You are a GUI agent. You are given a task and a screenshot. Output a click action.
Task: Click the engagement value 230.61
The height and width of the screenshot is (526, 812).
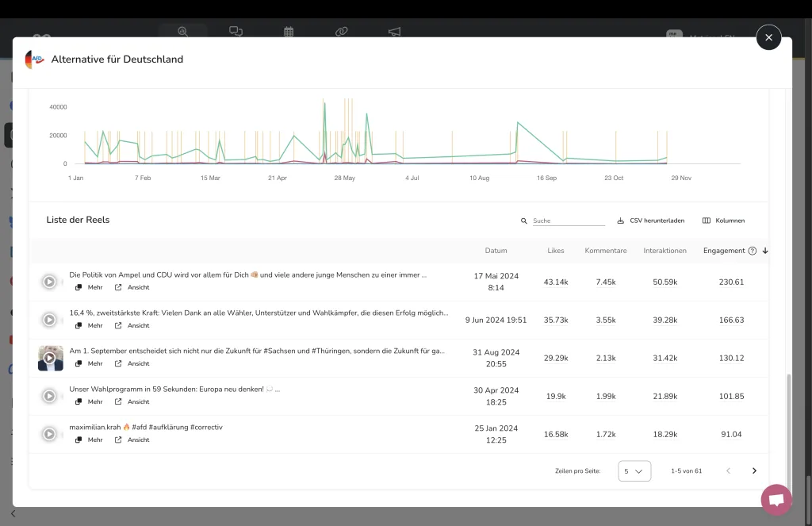coord(731,282)
